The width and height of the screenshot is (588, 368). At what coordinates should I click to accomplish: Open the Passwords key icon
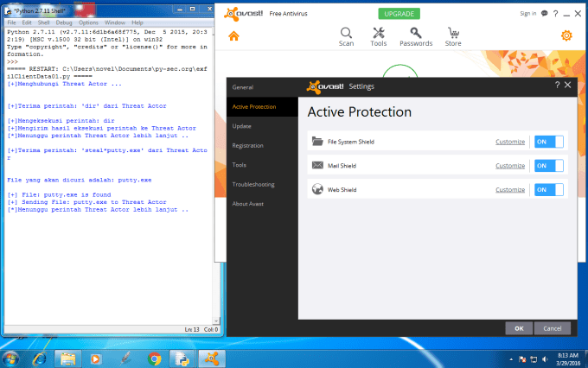tap(416, 33)
